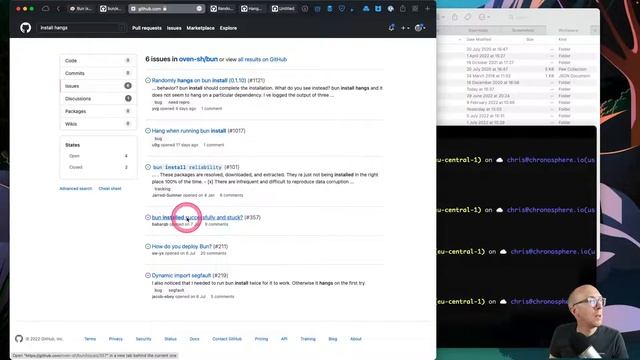This screenshot has height=360, width=640.
Task: Click the 'need repro' label
Action: coord(179,102)
